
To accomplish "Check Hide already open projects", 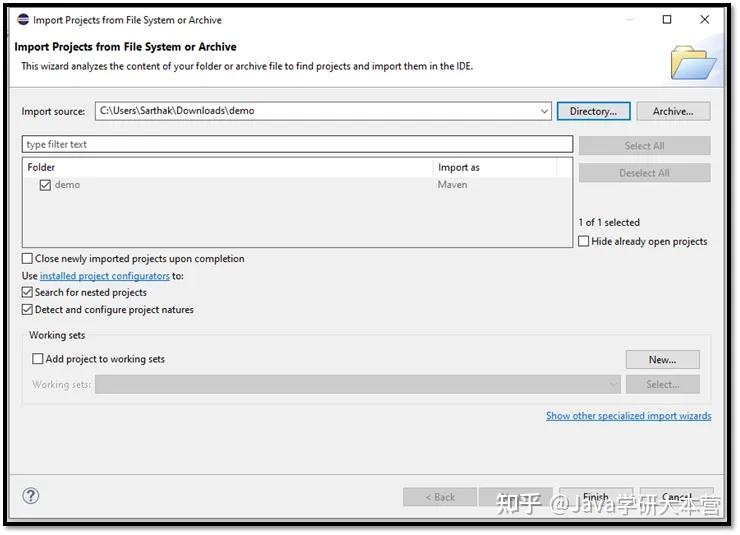I will [584, 241].
